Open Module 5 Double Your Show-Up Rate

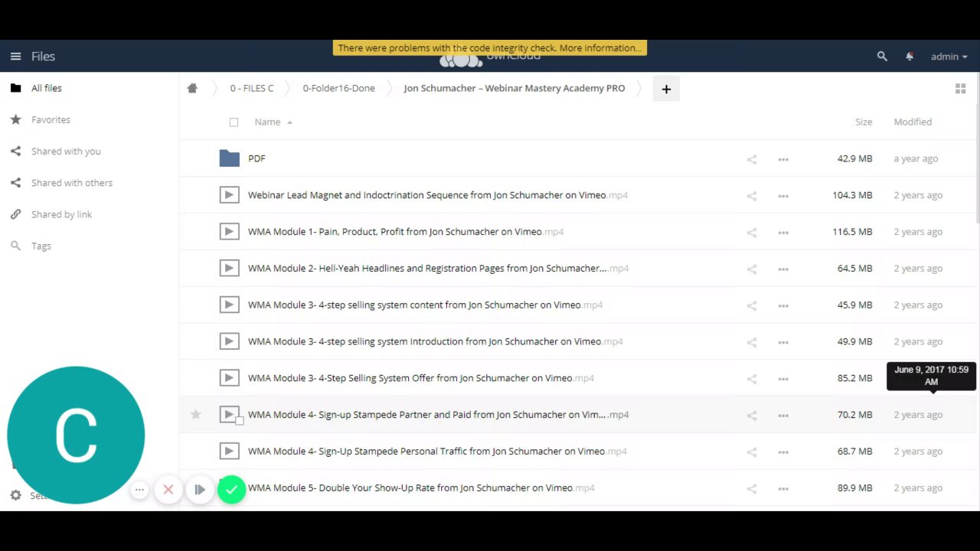point(421,488)
